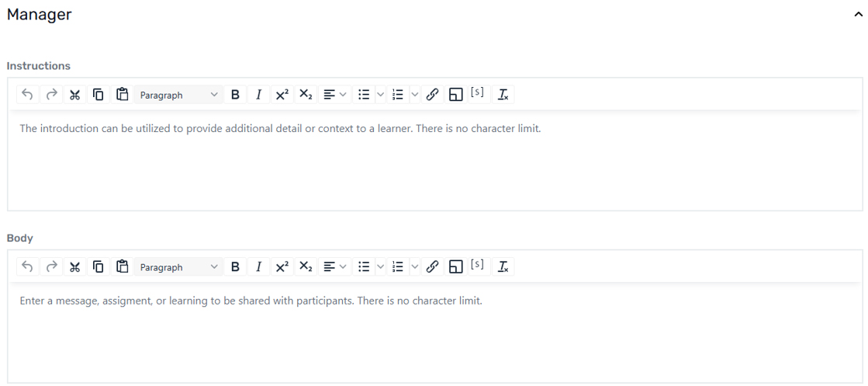Click Undo in the Instructions toolbar

click(x=27, y=95)
